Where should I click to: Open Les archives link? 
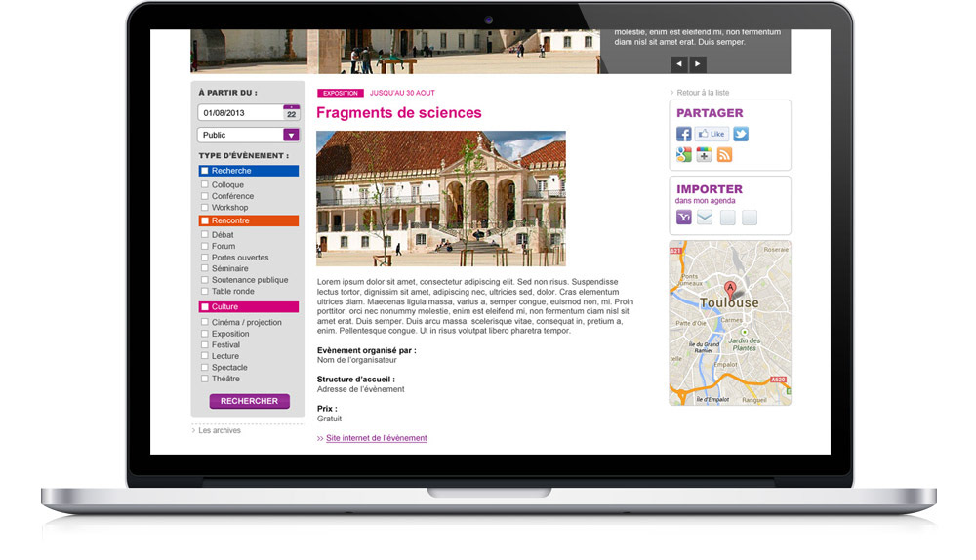[219, 430]
